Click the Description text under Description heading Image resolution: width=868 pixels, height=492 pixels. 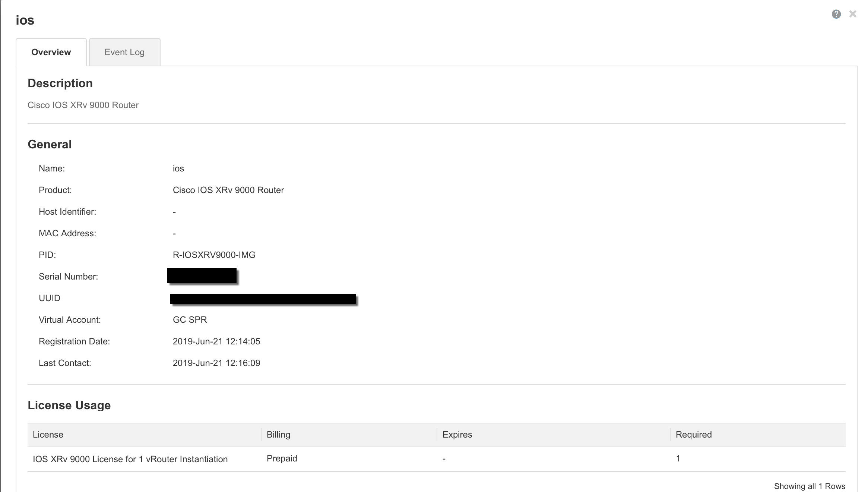pos(83,105)
